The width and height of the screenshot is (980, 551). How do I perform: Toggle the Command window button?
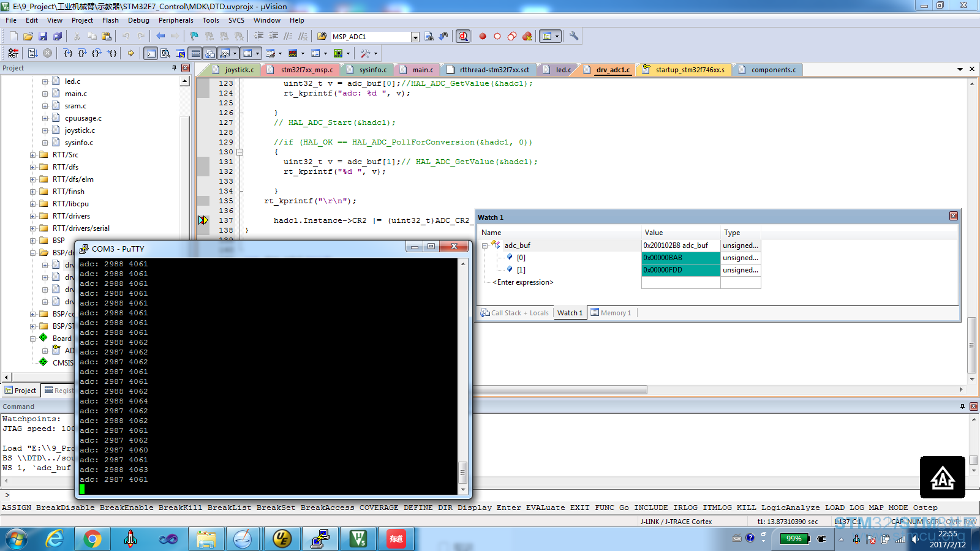[151, 53]
